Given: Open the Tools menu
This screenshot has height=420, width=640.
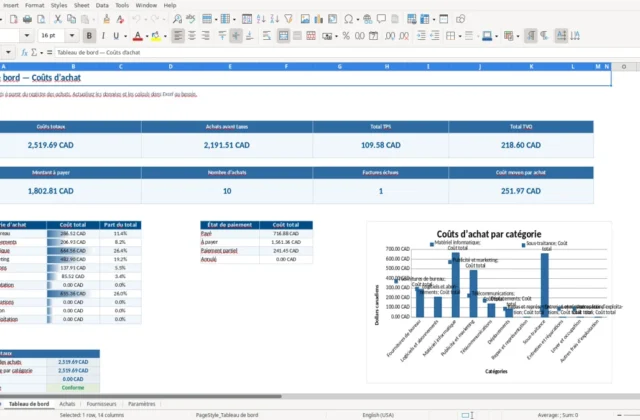Looking at the screenshot, I should click(122, 5).
